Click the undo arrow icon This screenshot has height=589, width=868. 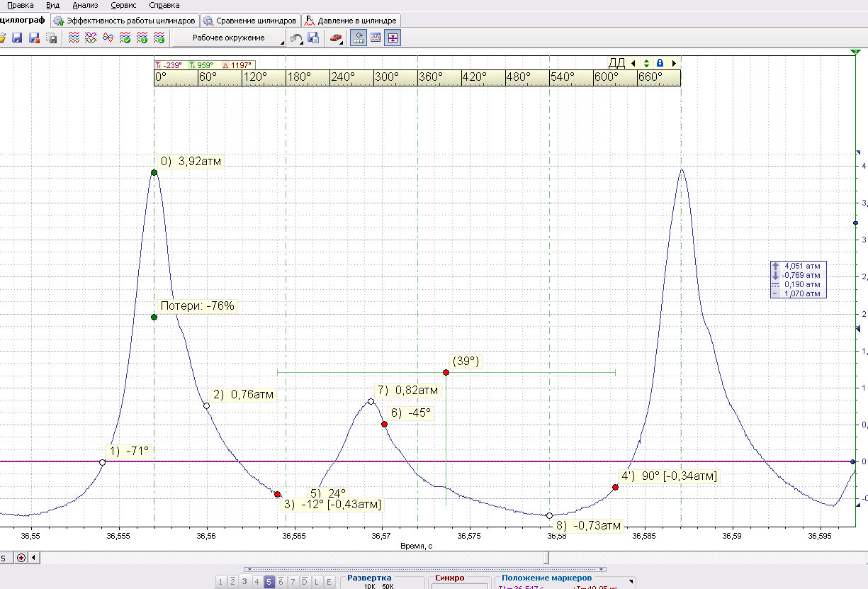coord(296,38)
